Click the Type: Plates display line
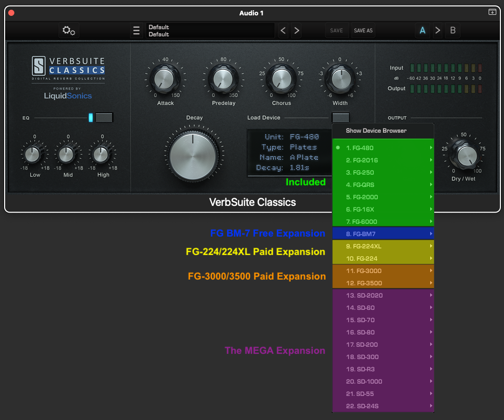This screenshot has width=504, height=420. [289, 147]
